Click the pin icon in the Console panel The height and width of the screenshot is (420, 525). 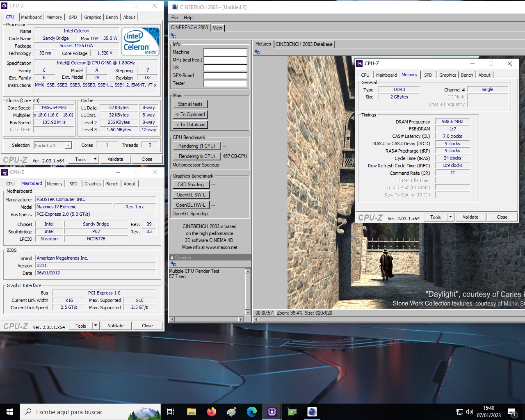pos(173,264)
